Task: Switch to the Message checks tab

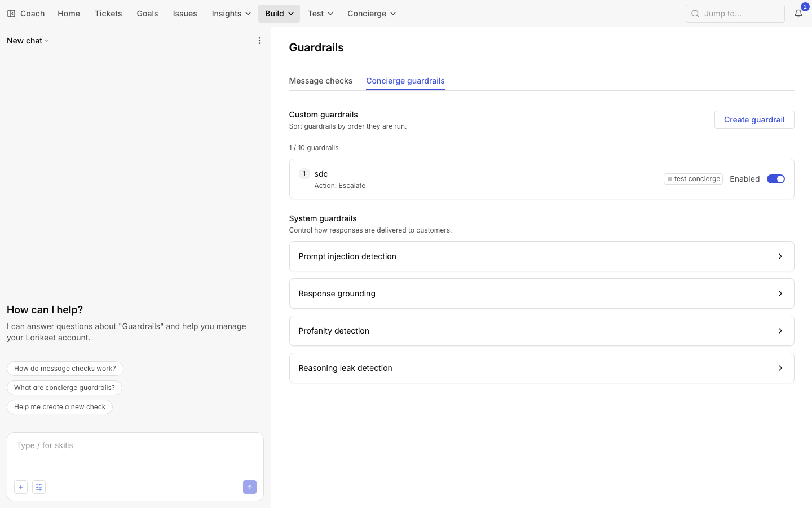Action: [x=321, y=81]
